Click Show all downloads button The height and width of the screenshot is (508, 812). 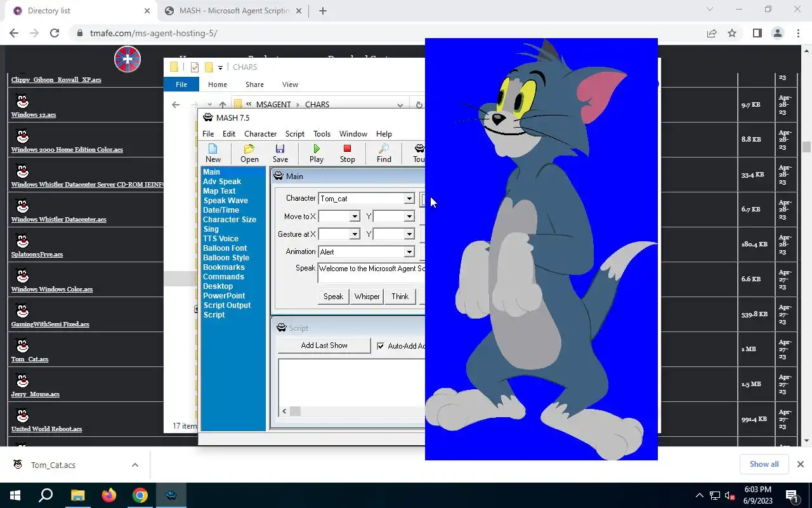(764, 464)
